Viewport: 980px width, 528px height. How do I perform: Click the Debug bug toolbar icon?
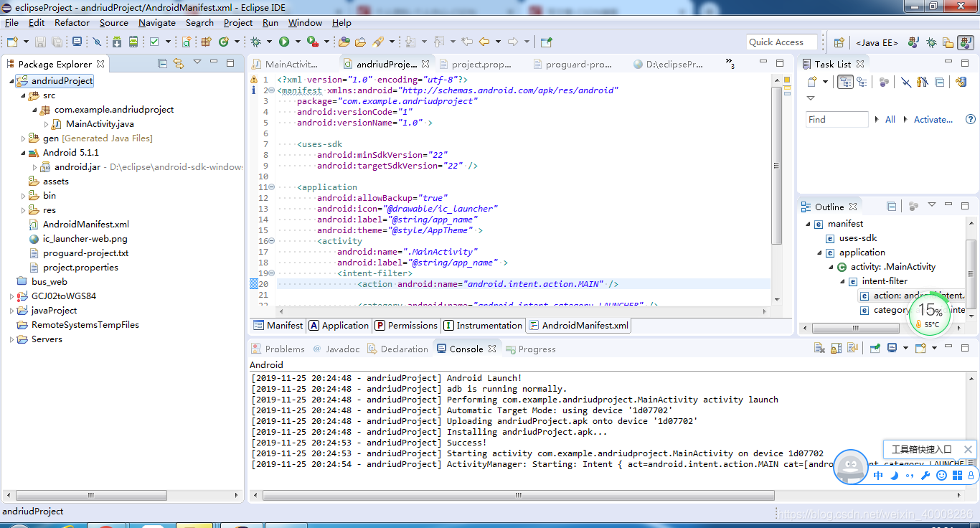(256, 42)
